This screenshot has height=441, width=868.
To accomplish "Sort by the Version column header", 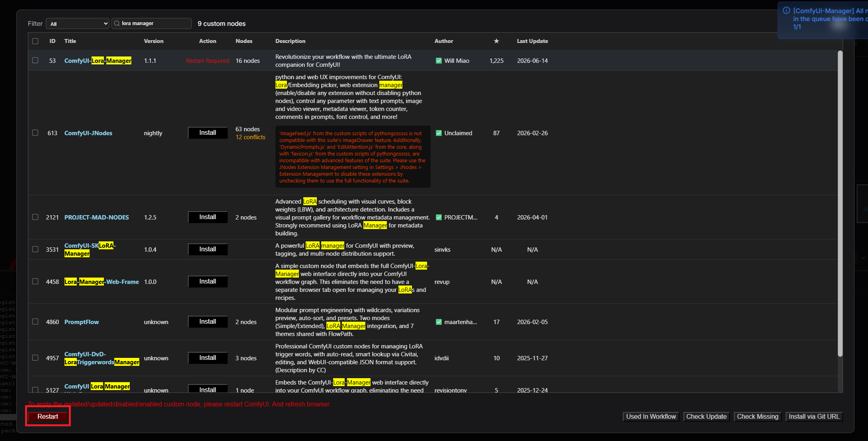I will click(x=154, y=41).
